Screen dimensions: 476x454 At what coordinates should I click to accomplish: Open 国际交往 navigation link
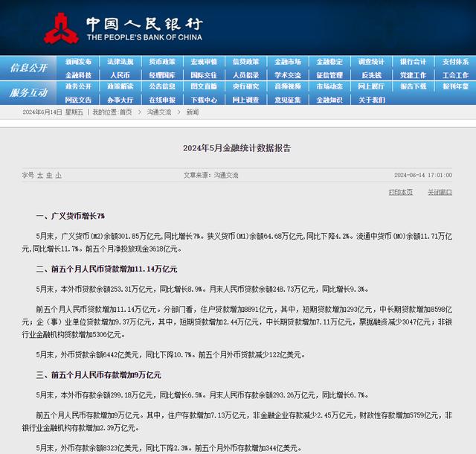204,75
